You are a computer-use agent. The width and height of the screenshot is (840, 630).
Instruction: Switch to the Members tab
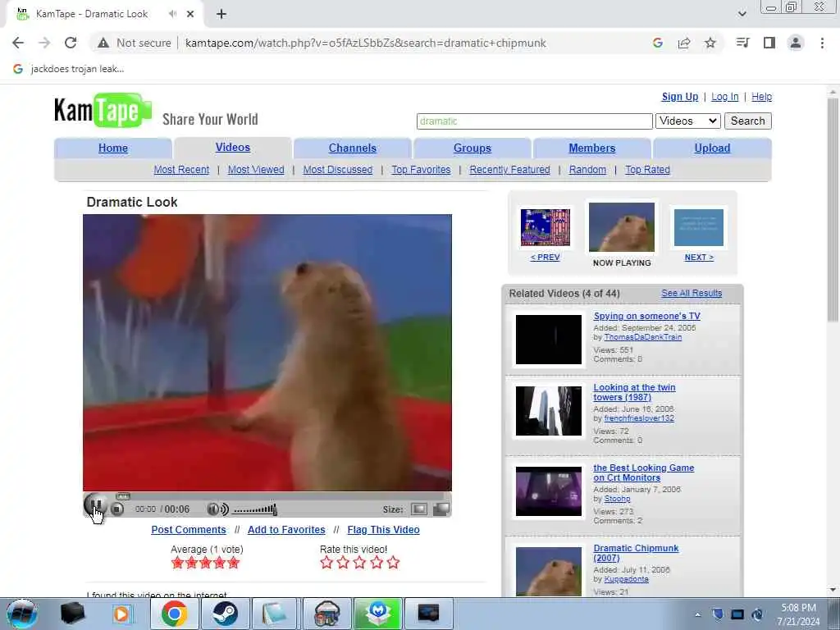pos(592,148)
